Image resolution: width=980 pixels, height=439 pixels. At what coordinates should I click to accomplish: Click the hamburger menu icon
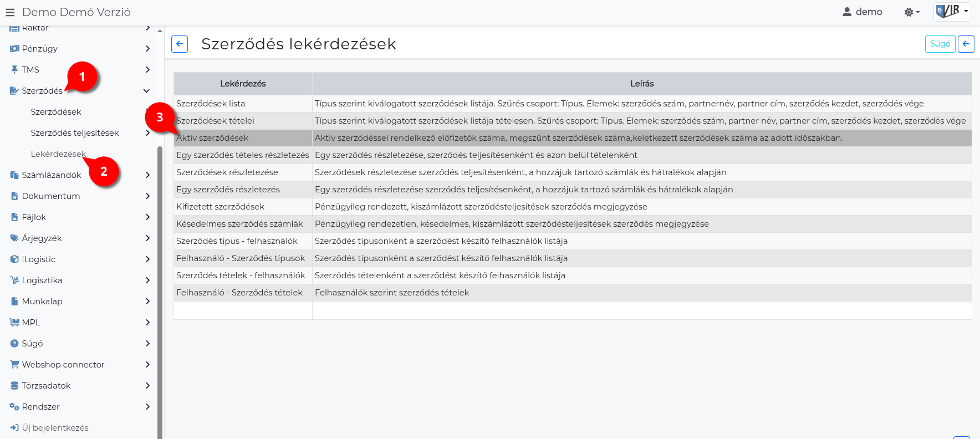pos(10,12)
